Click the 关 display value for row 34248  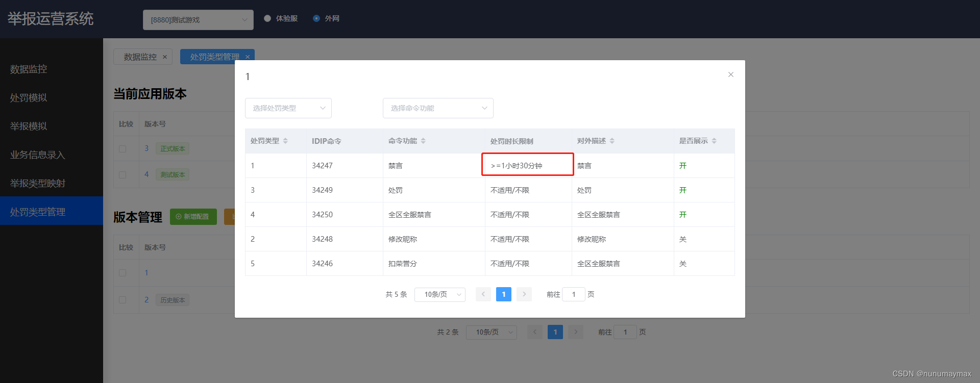click(683, 239)
